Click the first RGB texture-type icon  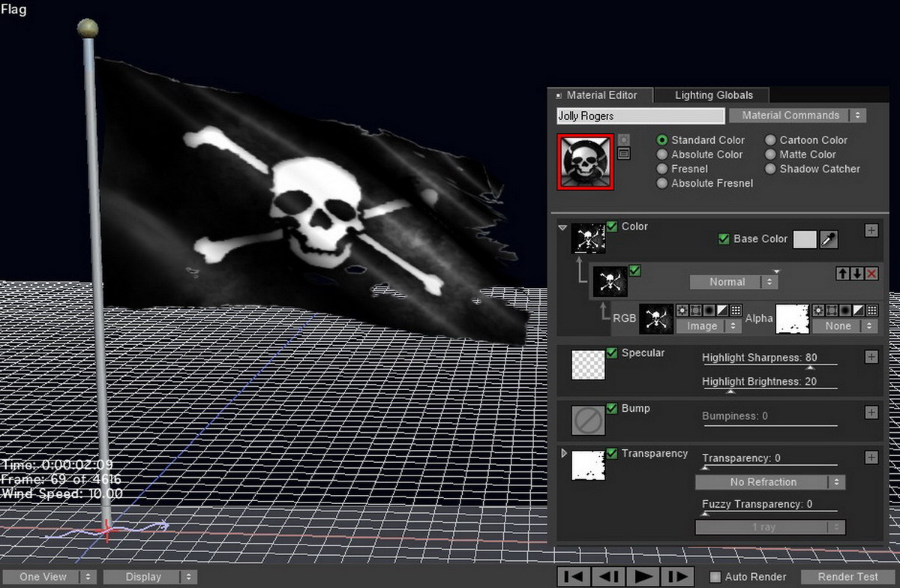[x=682, y=310]
